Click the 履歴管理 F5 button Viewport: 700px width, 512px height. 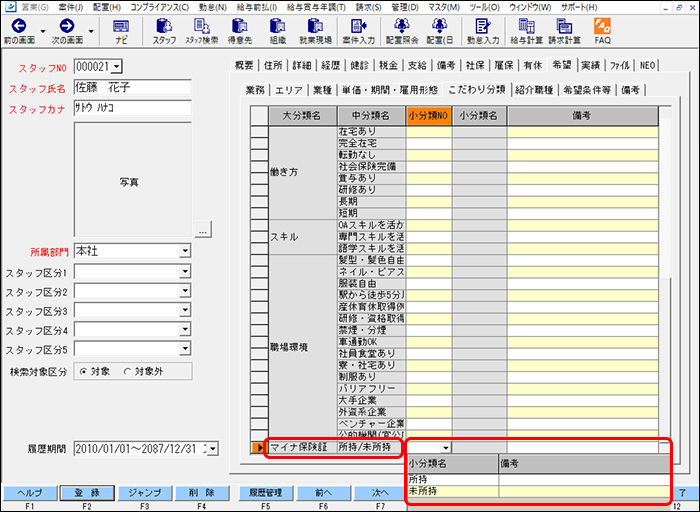click(x=266, y=493)
